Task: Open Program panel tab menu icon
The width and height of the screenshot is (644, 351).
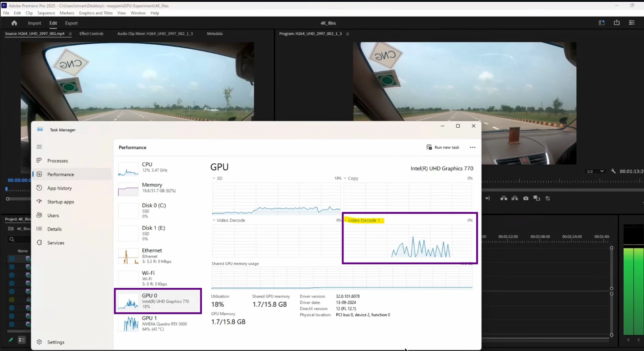Action: [x=347, y=34]
